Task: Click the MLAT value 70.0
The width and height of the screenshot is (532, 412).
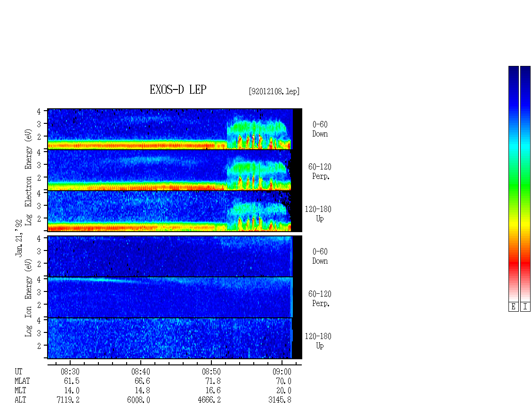Action: point(283,381)
